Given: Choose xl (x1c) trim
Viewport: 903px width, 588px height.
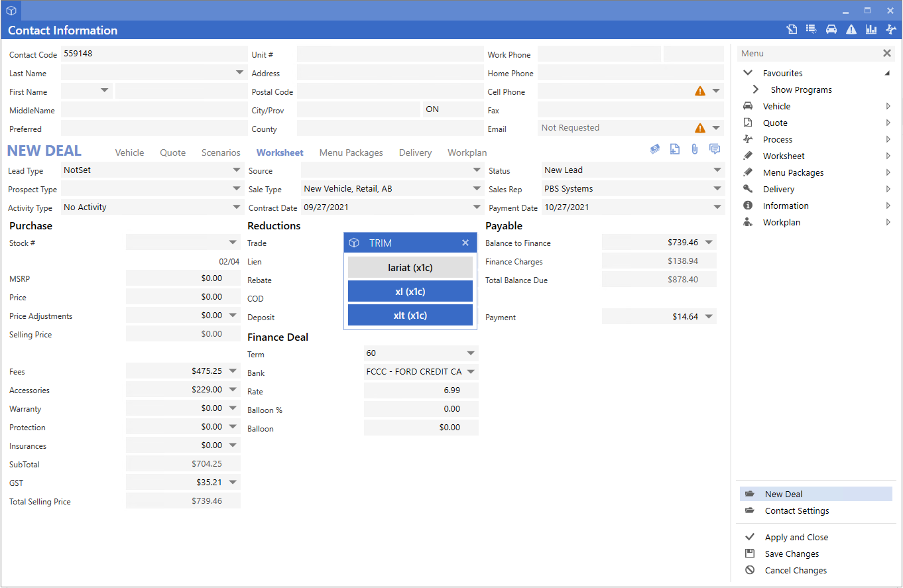Looking at the screenshot, I should 410,291.
